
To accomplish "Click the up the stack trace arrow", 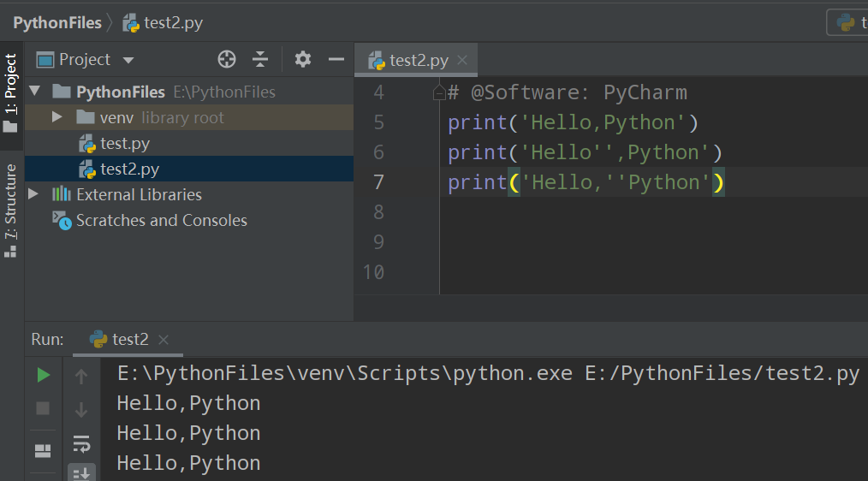I will [81, 377].
